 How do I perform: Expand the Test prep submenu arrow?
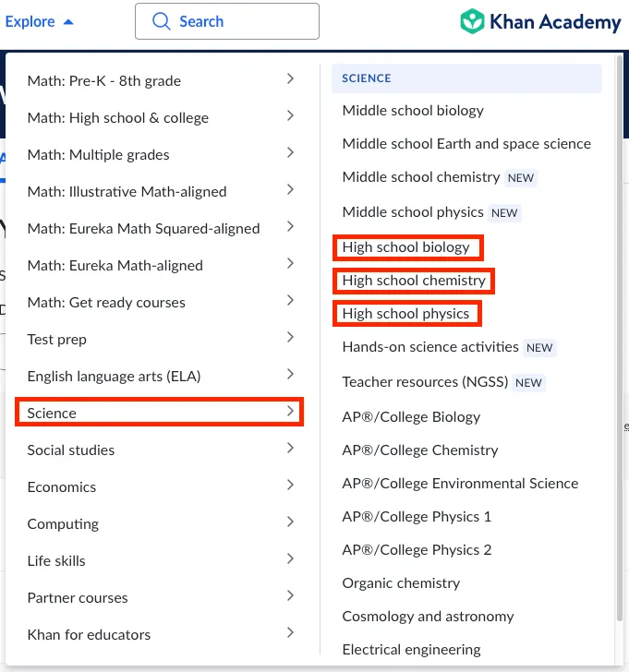click(290, 338)
